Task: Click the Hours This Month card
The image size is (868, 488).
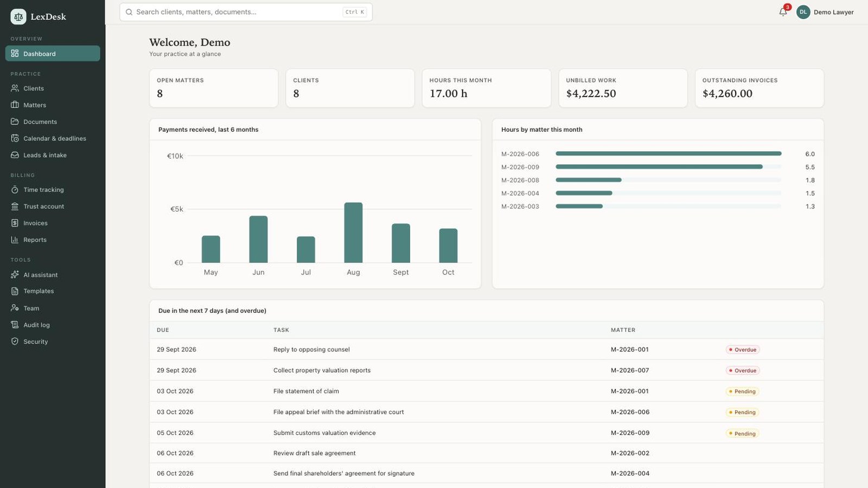Action: (487, 88)
